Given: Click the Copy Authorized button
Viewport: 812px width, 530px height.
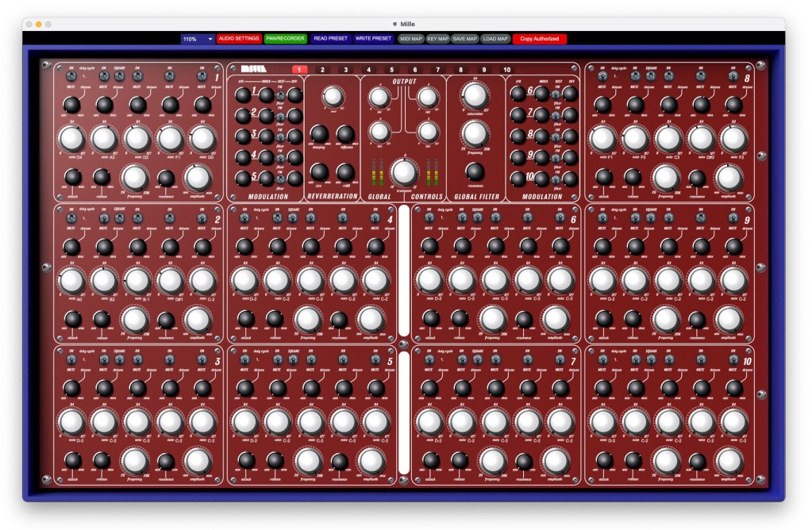Looking at the screenshot, I should (539, 38).
